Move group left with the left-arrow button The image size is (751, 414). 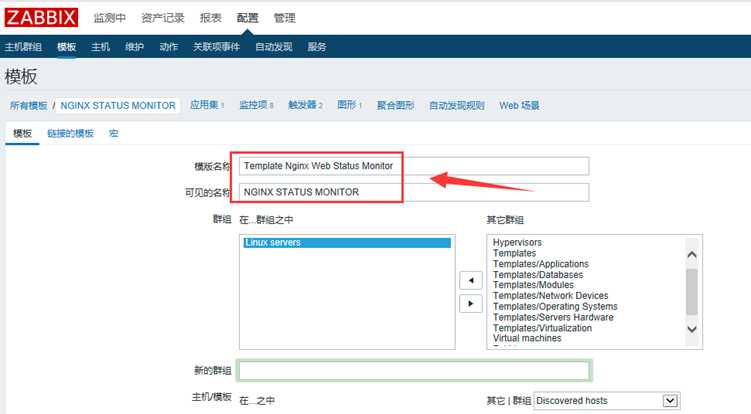tap(471, 280)
